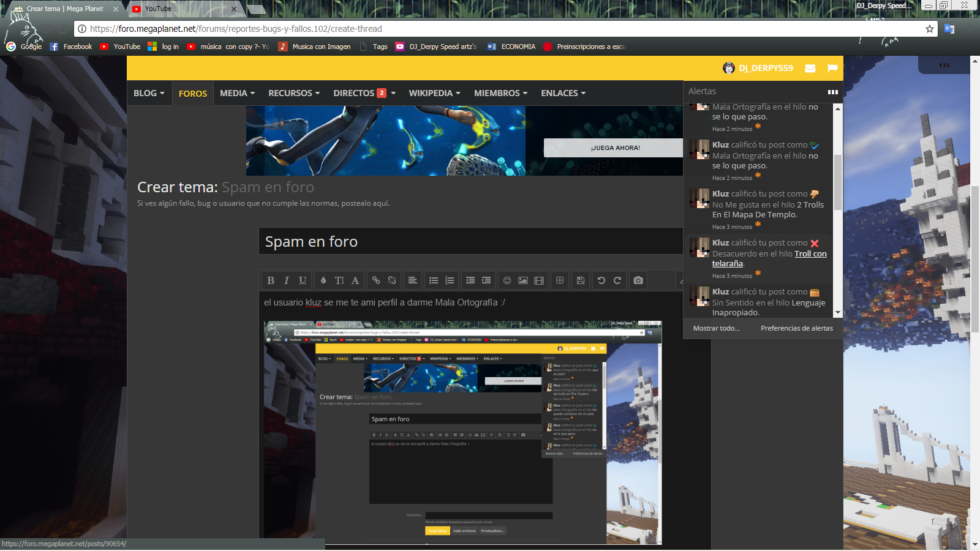The height and width of the screenshot is (551, 980).
Task: Open text alignment options
Action: [413, 280]
